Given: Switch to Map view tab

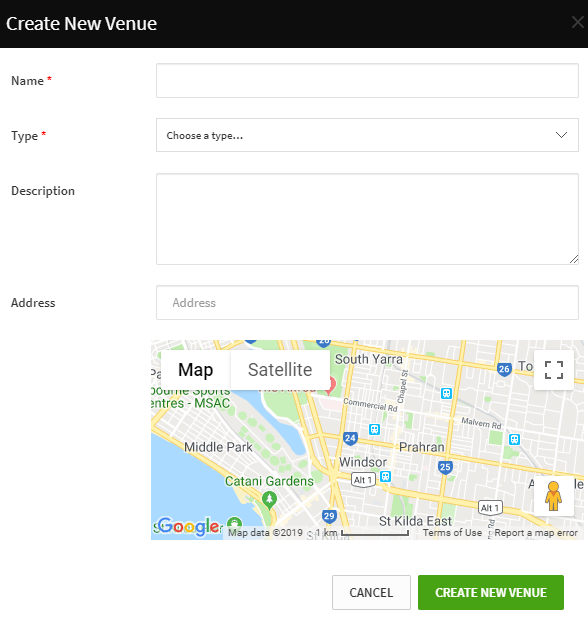Looking at the screenshot, I should point(196,370).
